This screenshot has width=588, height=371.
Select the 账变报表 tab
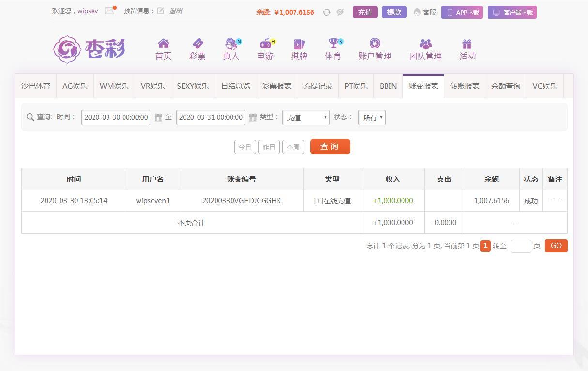coord(423,86)
